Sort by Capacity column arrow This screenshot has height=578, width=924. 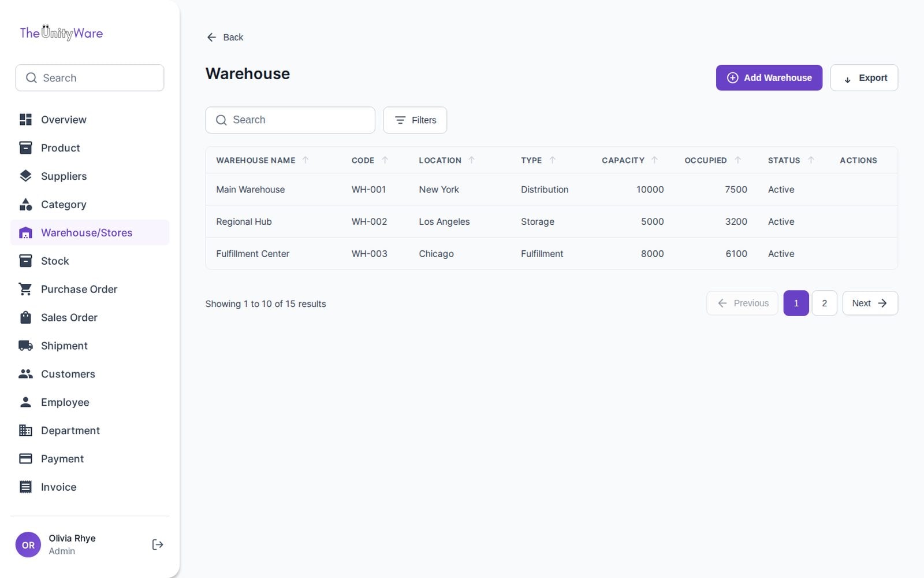[x=654, y=160]
